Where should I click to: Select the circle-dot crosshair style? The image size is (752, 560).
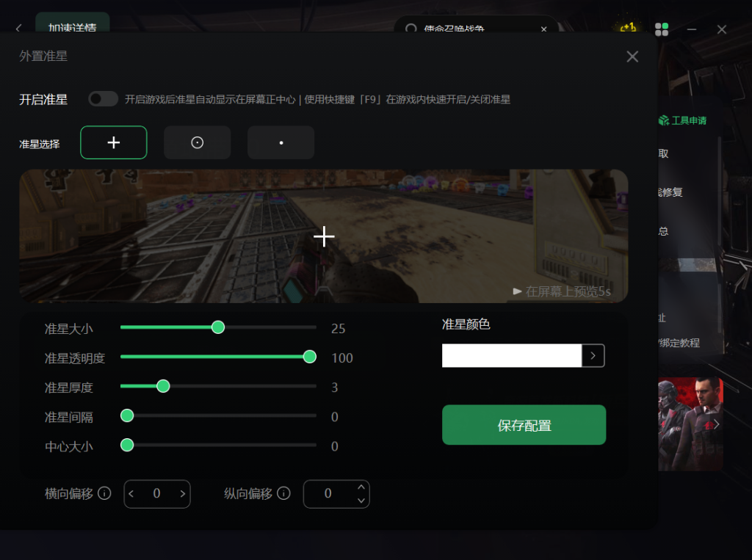pyautogui.click(x=197, y=142)
